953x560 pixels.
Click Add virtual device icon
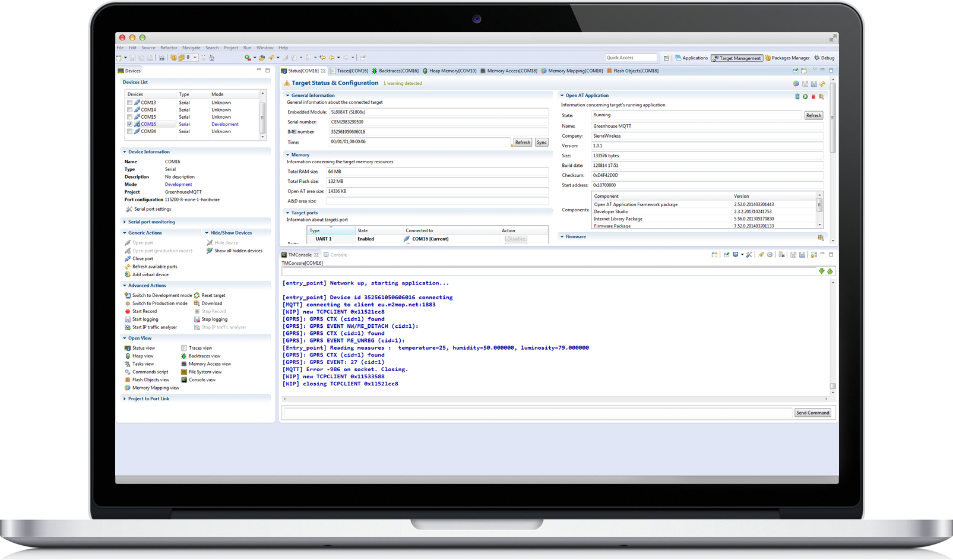tap(128, 274)
